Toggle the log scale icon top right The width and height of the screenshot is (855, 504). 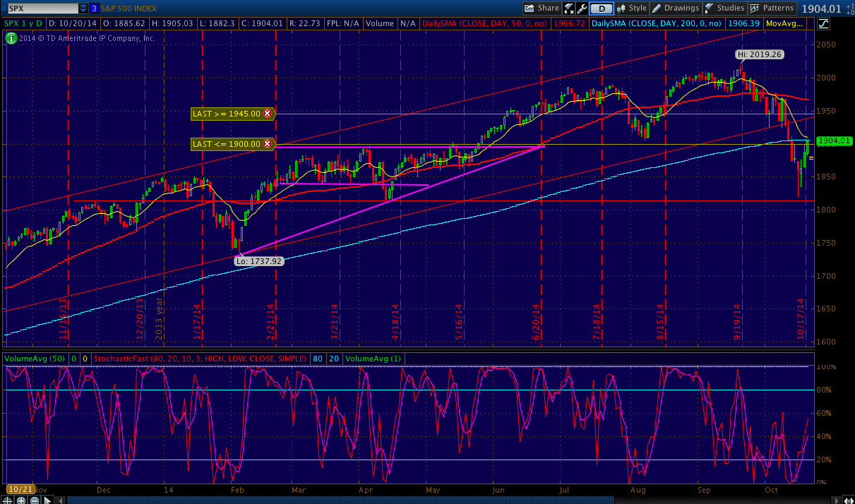(823, 24)
